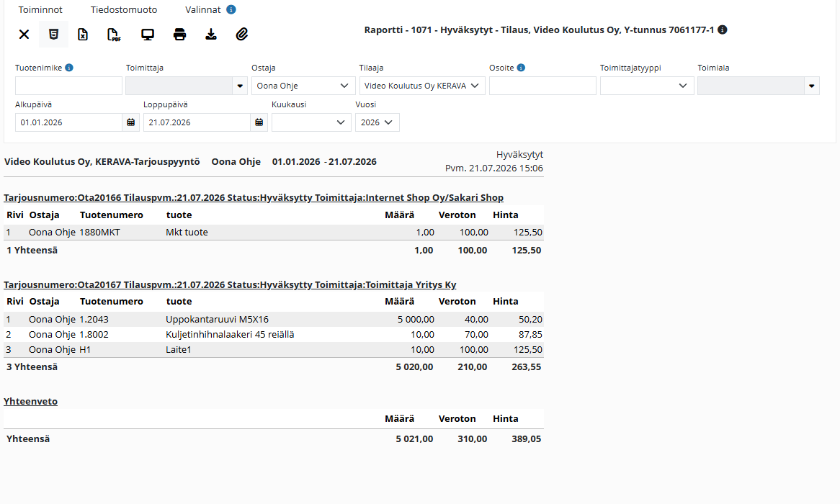Attach a file with the paperclip icon
The width and height of the screenshot is (840, 504).
pyautogui.click(x=241, y=35)
